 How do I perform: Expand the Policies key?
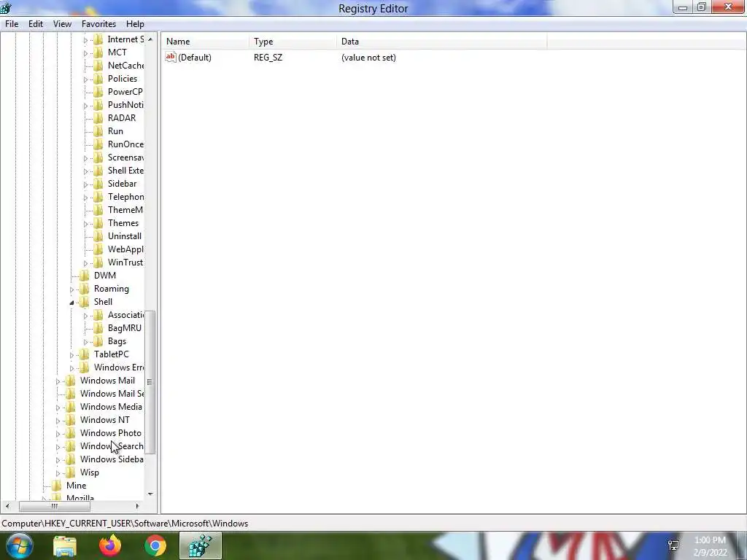85,79
